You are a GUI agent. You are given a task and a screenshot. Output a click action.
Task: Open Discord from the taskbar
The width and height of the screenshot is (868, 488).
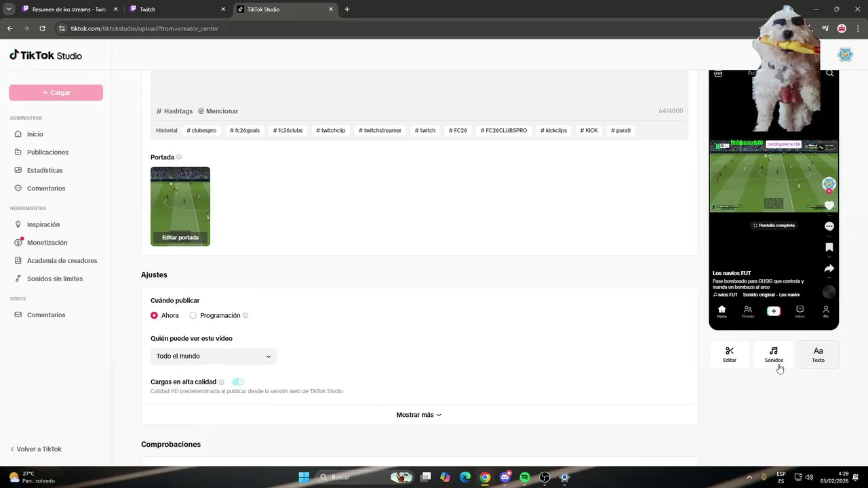point(505,477)
